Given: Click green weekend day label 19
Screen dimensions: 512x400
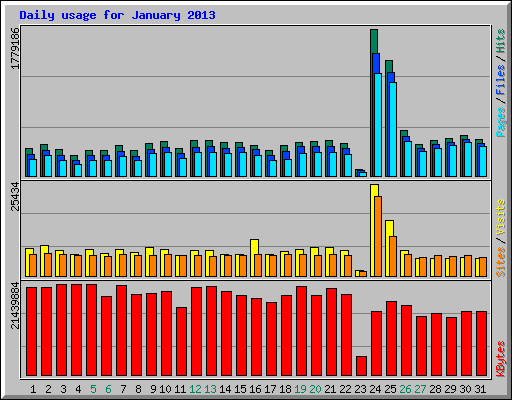Looking at the screenshot, I should point(300,389).
